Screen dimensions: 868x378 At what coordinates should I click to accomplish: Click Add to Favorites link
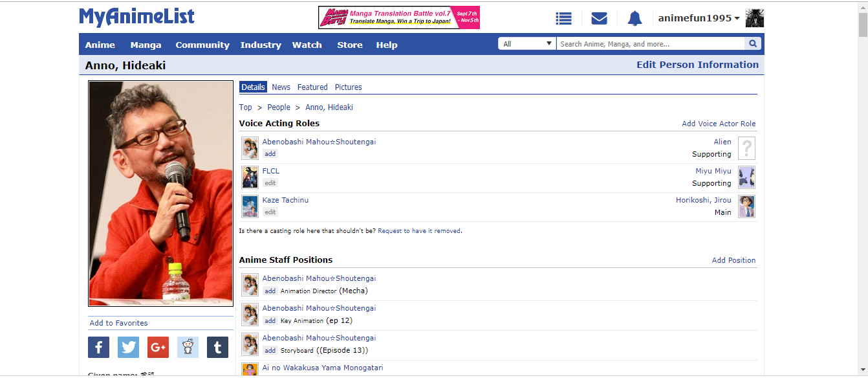(118, 323)
